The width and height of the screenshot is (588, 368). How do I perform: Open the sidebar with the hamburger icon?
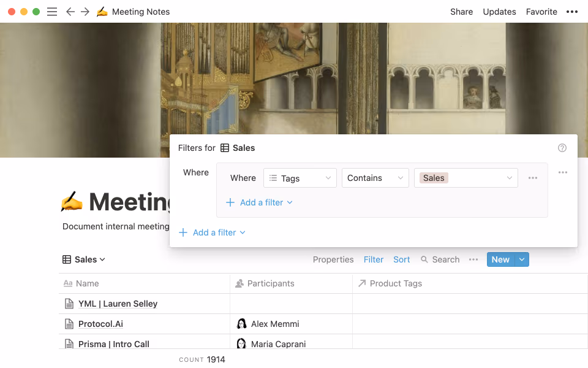52,11
